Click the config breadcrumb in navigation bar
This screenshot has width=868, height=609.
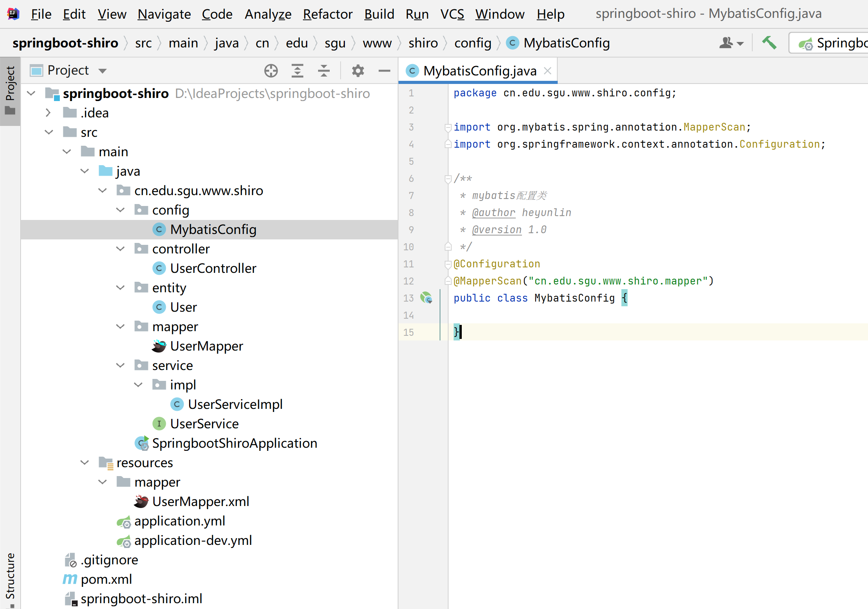click(x=472, y=43)
